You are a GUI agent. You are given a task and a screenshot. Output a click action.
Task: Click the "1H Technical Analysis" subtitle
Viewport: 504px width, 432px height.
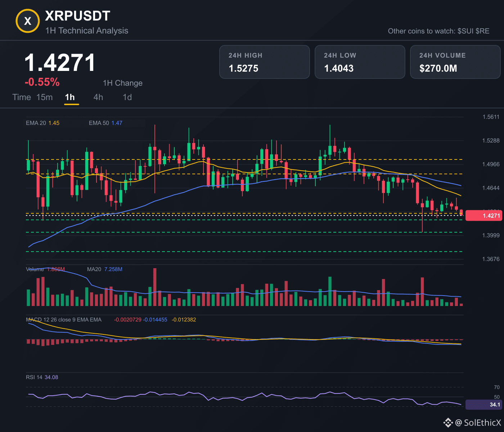pos(87,31)
